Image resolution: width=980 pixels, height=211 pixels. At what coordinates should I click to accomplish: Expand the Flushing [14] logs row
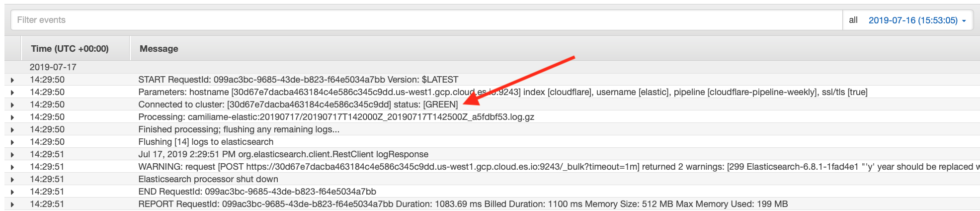(12, 142)
